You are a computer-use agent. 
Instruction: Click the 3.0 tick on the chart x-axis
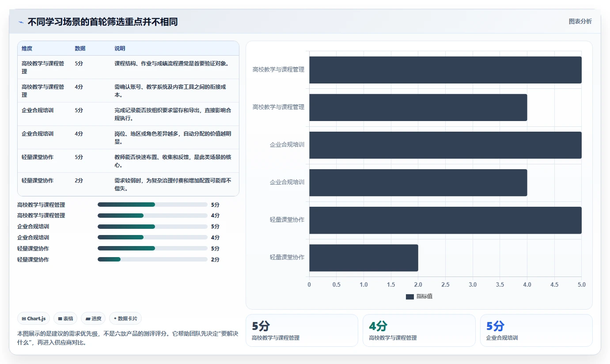[473, 285]
